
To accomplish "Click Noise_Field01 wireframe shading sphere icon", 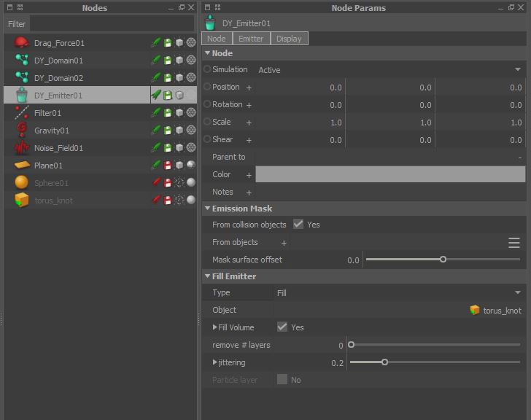I will tap(191, 147).
